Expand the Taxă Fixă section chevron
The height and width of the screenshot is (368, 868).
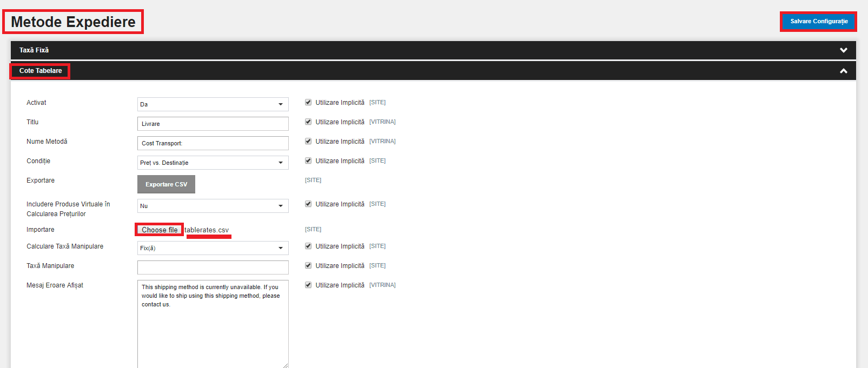pos(843,50)
